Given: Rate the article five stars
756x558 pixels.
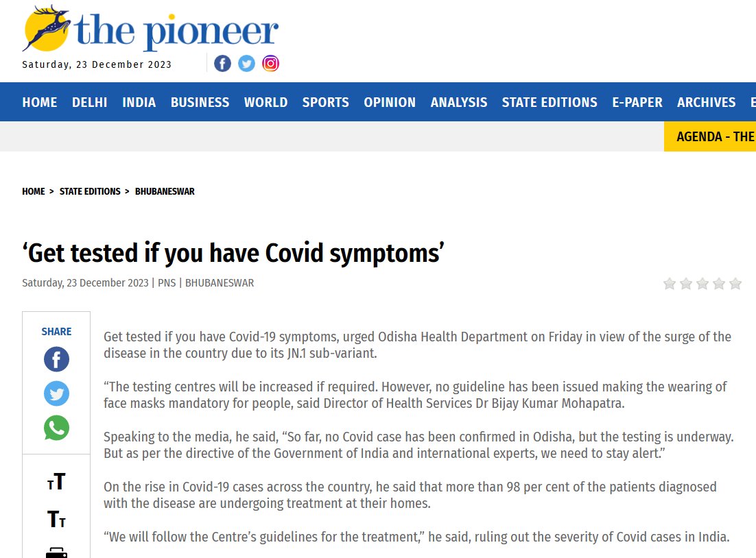Looking at the screenshot, I should 735,284.
